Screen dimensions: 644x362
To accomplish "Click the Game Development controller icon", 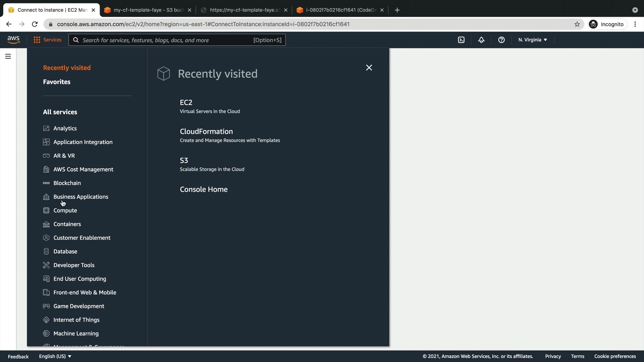I will point(46,306).
